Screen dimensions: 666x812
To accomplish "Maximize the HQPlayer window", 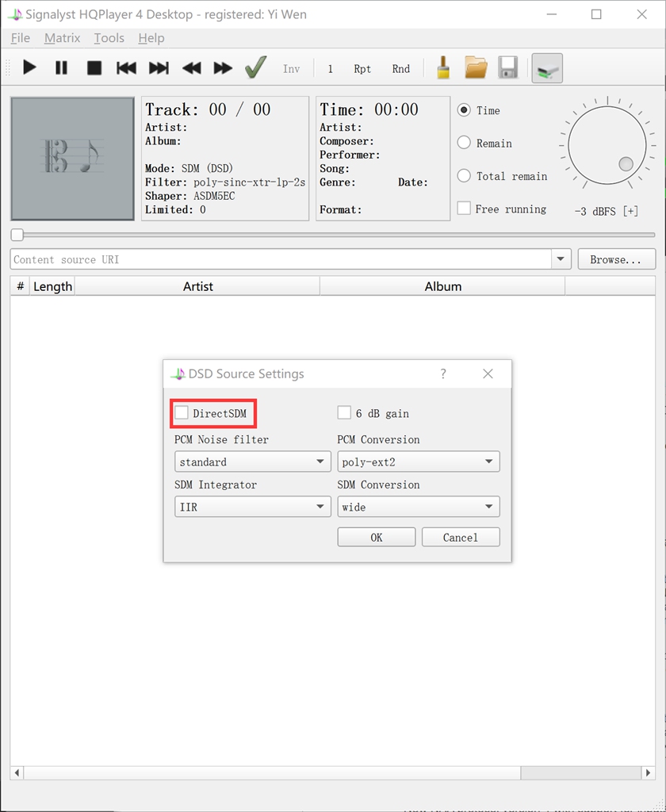I will coord(596,14).
